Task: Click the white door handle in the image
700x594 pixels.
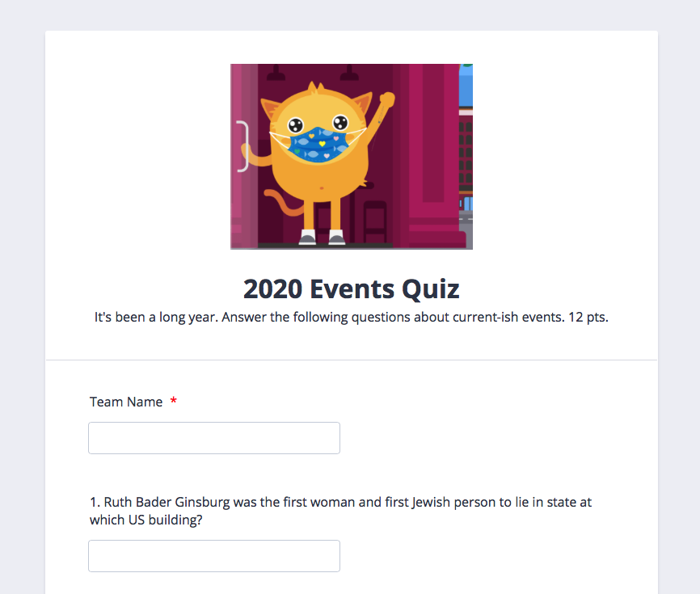Action: tap(241, 146)
